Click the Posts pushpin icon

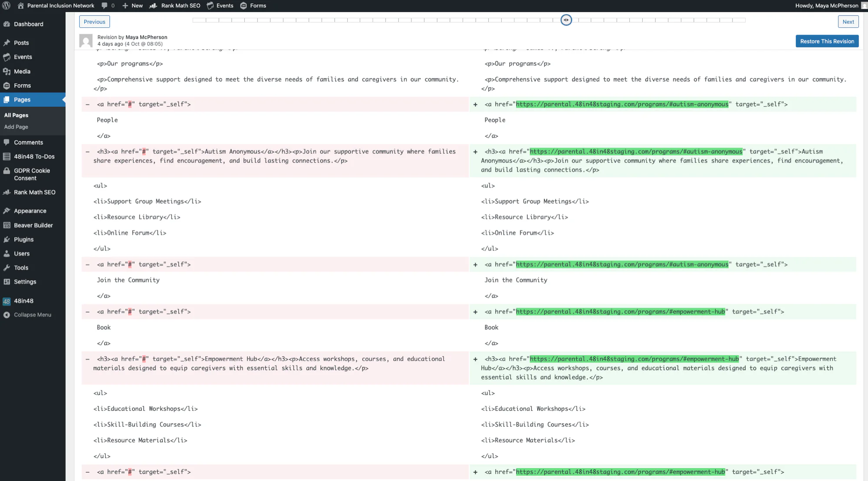[x=7, y=43]
